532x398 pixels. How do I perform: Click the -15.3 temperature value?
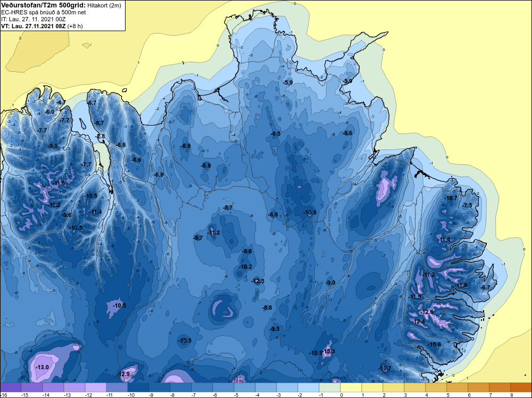tap(329, 351)
